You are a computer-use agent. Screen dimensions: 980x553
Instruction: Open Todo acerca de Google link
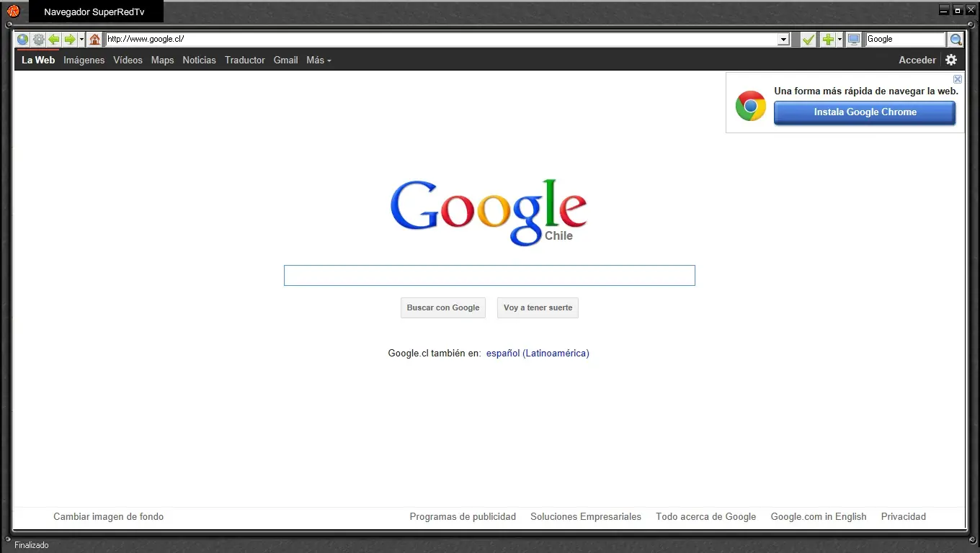tap(705, 517)
